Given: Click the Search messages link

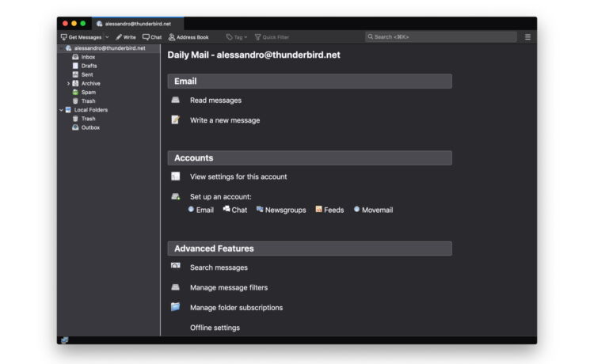Looking at the screenshot, I should tap(219, 267).
